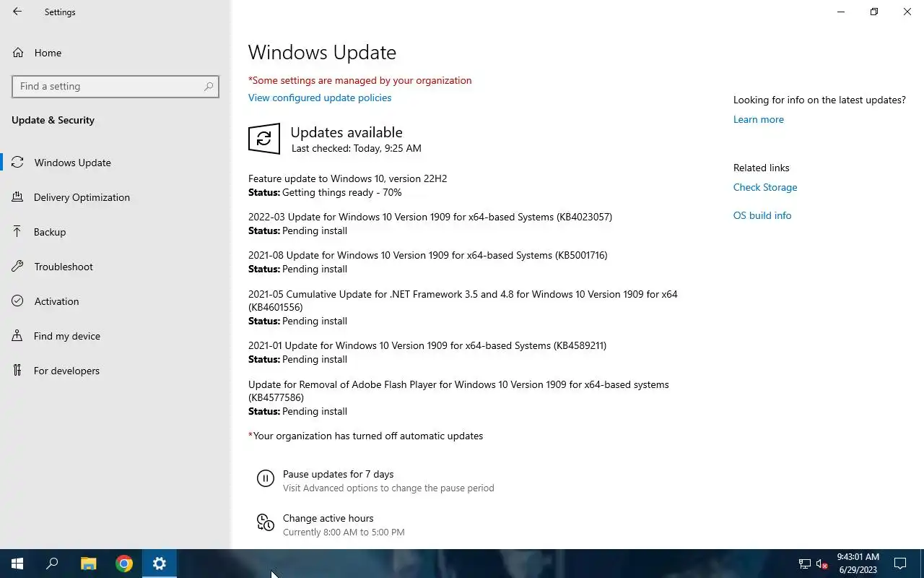The width and height of the screenshot is (924, 578).
Task: Launch Google Chrome from taskbar
Action: 124,564
